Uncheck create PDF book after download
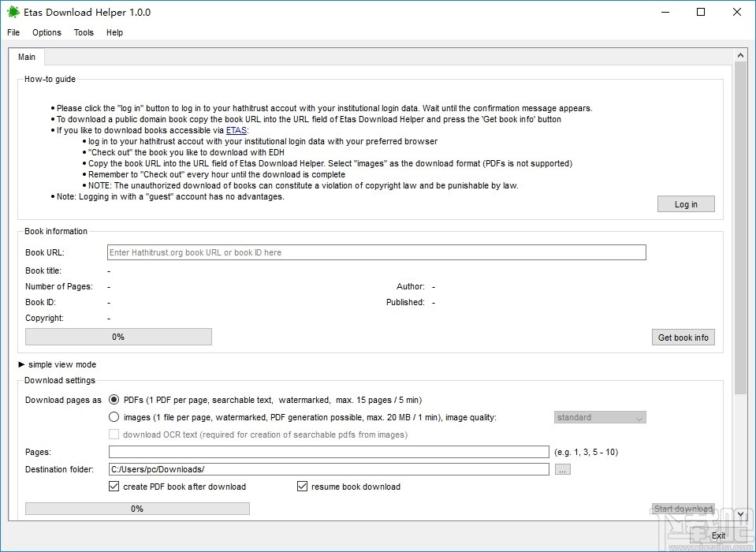 coord(114,487)
